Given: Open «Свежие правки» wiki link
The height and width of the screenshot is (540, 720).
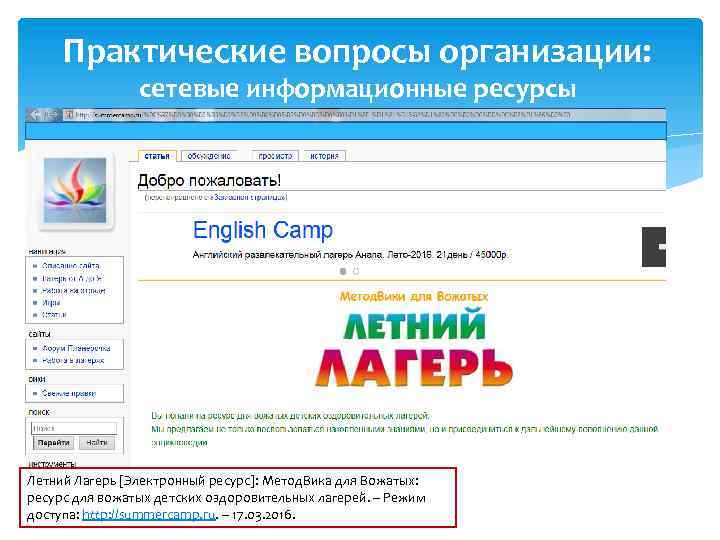Looking at the screenshot, I should [69, 394].
